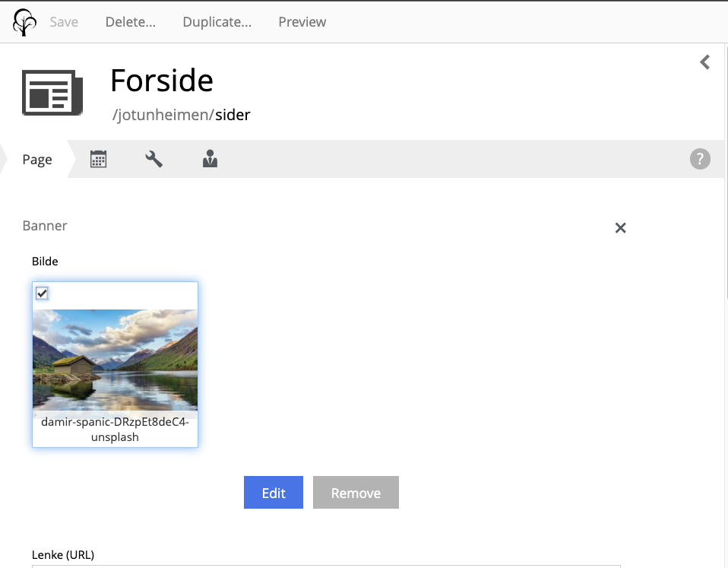Switch to the Page tab
This screenshot has width=728, height=568.
(37, 160)
